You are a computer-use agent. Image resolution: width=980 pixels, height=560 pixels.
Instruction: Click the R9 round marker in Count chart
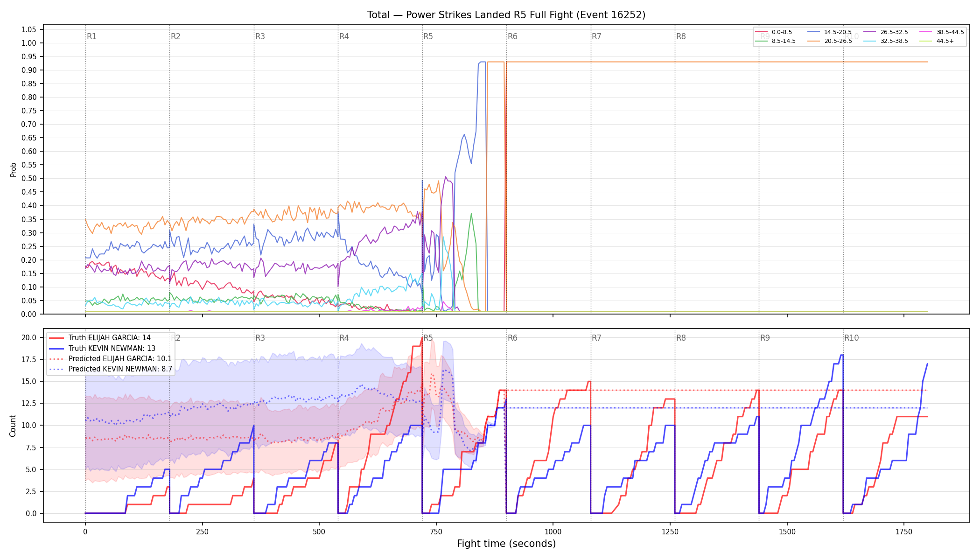tap(765, 338)
